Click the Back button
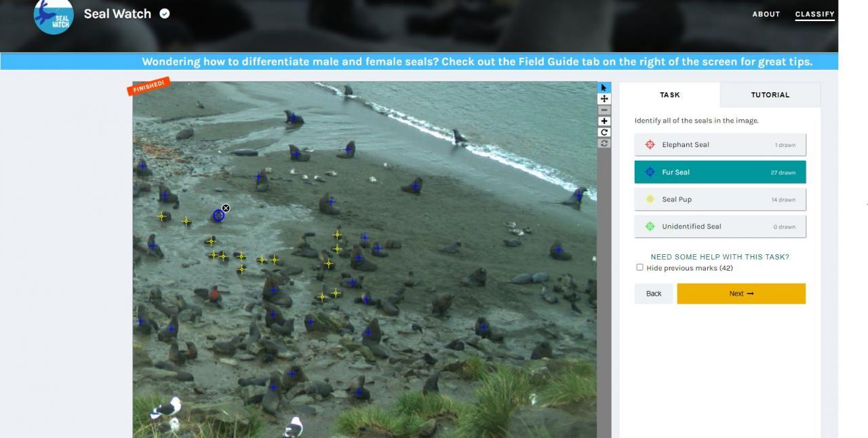Image resolution: width=868 pixels, height=438 pixels. (x=654, y=294)
